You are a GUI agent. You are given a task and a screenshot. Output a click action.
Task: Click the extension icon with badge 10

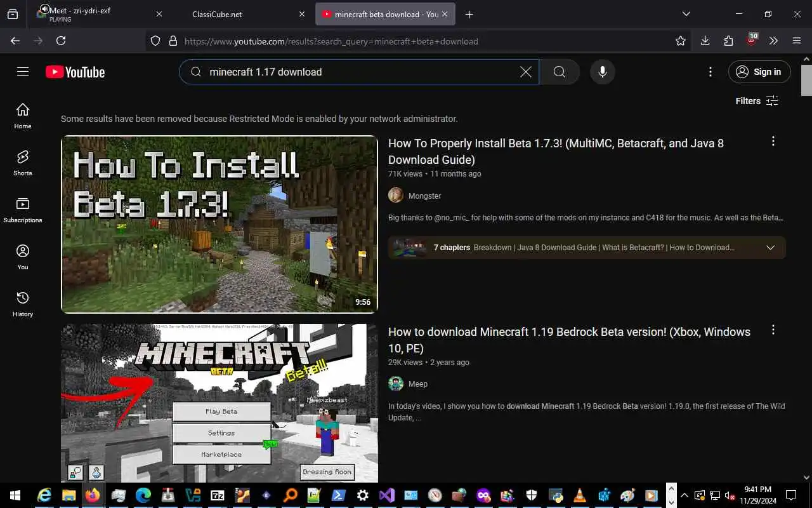[752, 40]
